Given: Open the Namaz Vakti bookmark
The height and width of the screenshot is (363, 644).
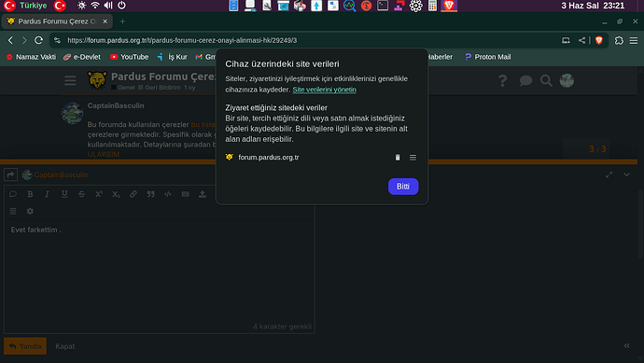Looking at the screenshot, I should (x=31, y=57).
